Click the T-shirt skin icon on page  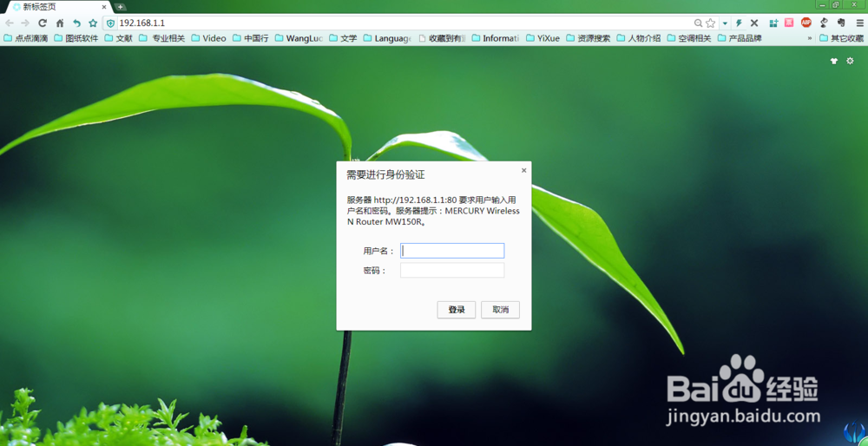point(834,62)
